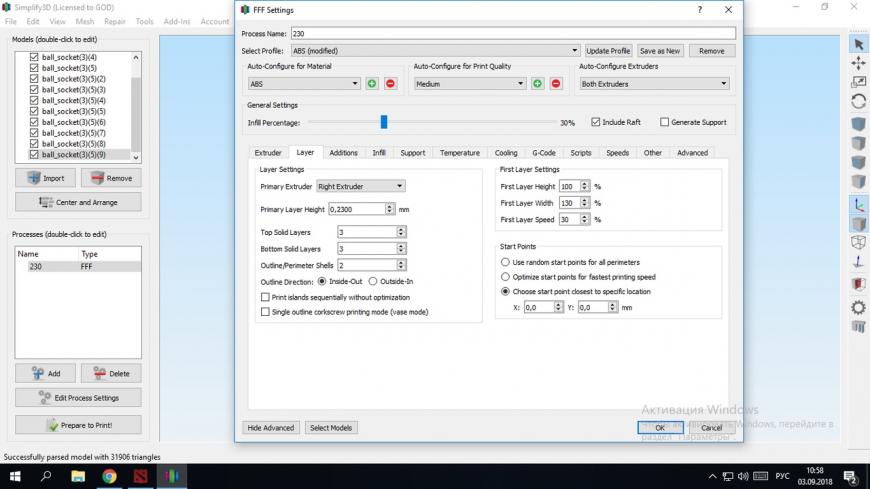Screen dimensions: 870x489
Task: Click the Select Models button
Action: point(331,428)
